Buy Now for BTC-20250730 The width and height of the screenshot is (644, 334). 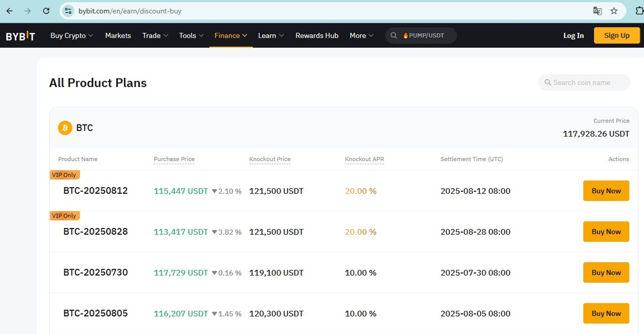click(606, 273)
